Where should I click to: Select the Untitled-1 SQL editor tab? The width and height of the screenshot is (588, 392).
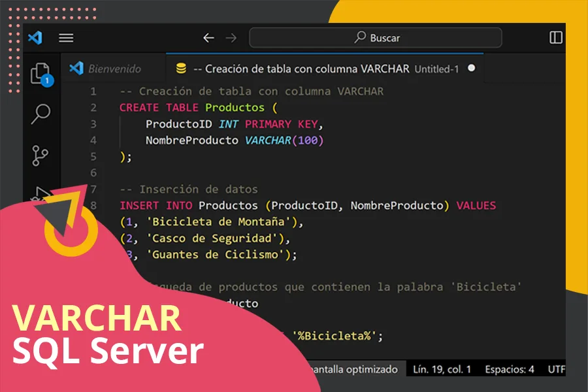click(x=325, y=69)
